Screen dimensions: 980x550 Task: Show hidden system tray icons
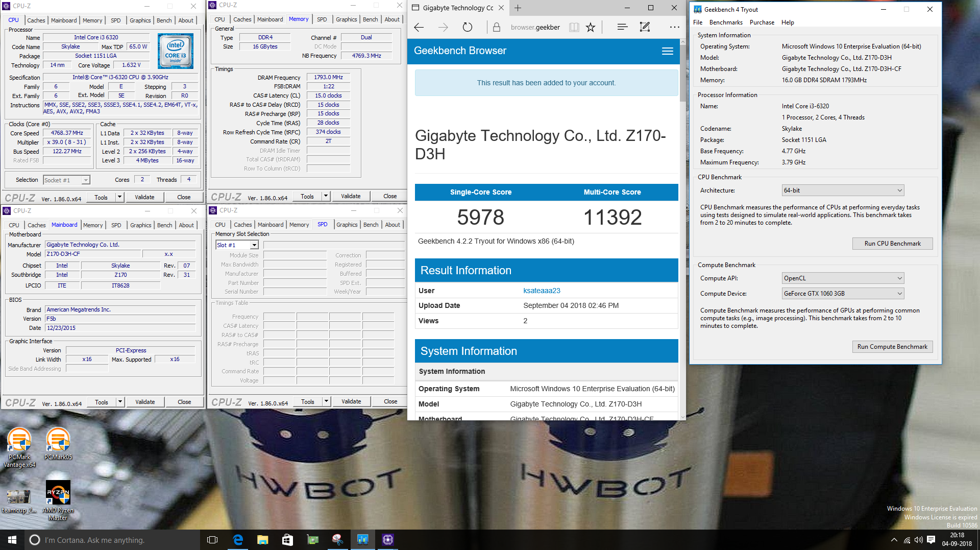click(894, 540)
